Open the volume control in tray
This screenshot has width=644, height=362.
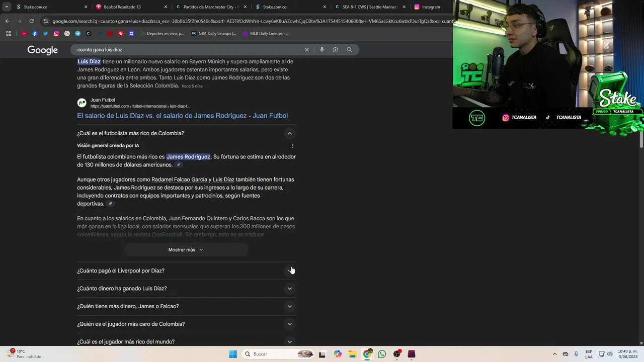point(610,354)
